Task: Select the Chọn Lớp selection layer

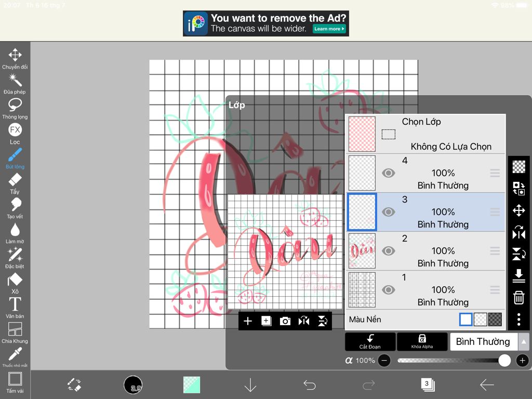Action: click(x=425, y=134)
